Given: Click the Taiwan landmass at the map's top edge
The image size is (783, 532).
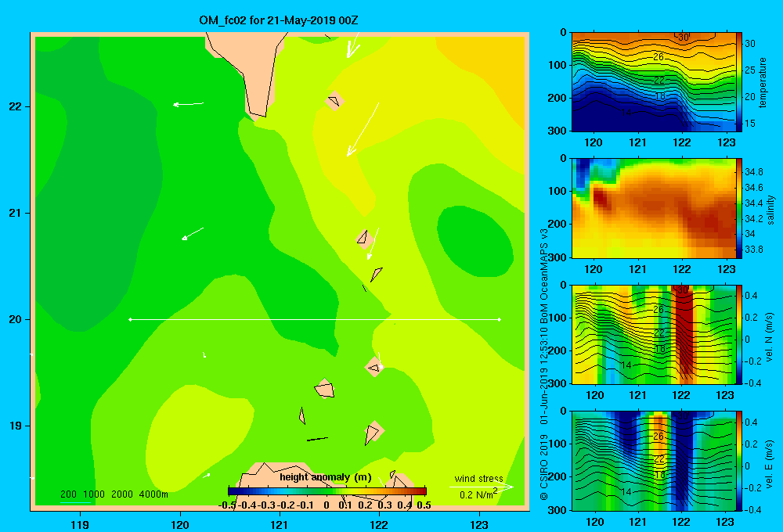Looking at the screenshot, I should click(x=250, y=70).
